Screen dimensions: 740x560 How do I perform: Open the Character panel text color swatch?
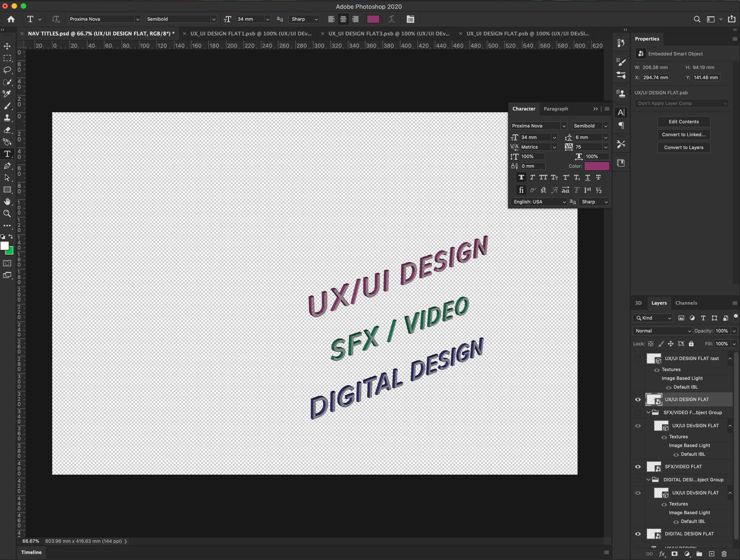point(596,166)
